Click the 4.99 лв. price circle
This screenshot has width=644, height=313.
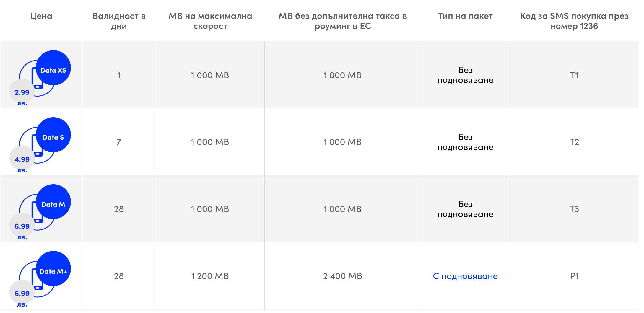click(22, 159)
